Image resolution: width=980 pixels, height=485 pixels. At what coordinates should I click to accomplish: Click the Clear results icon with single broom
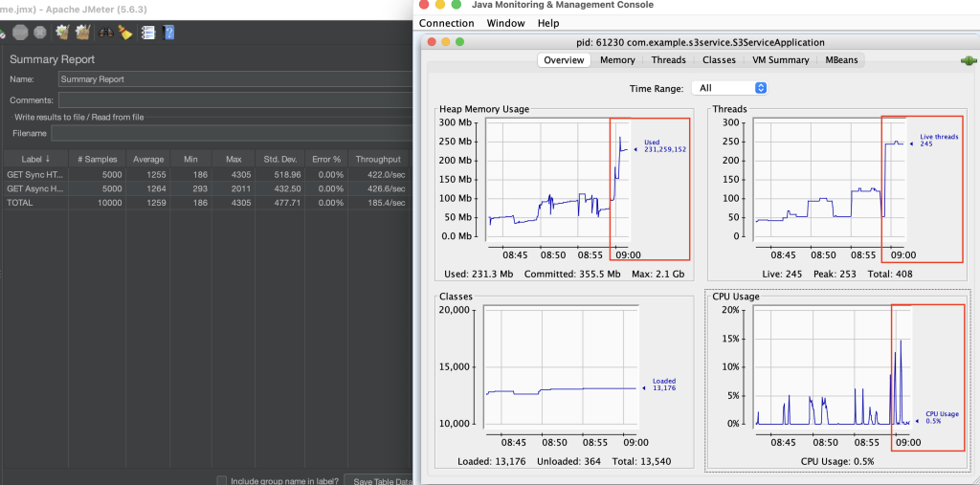[x=62, y=33]
